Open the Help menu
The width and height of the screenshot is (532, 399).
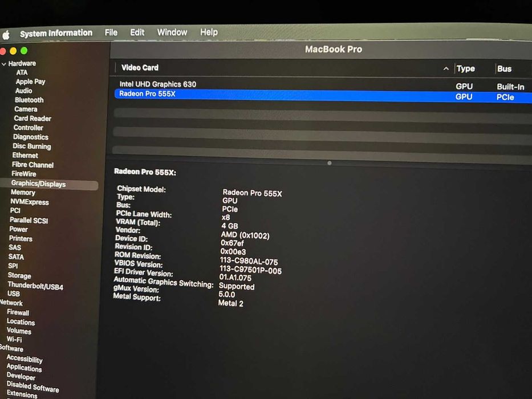click(x=209, y=32)
